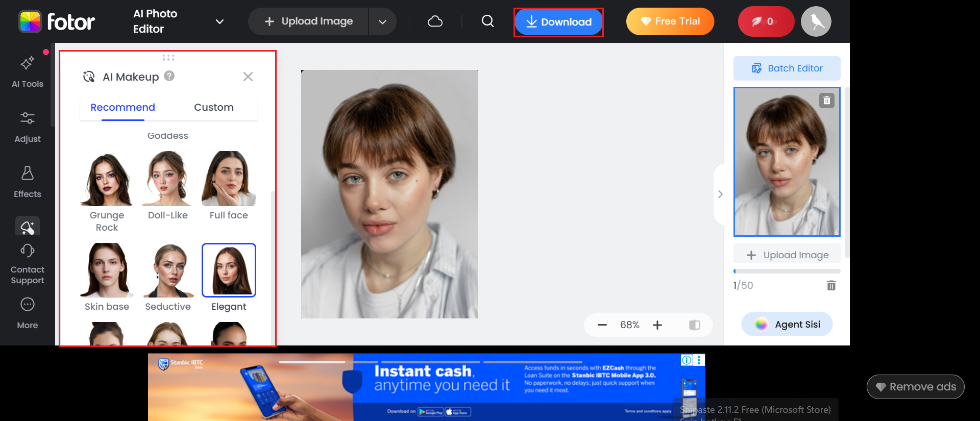This screenshot has width=980, height=421.
Task: Select the uploaded portrait thumbnail
Action: point(787,162)
